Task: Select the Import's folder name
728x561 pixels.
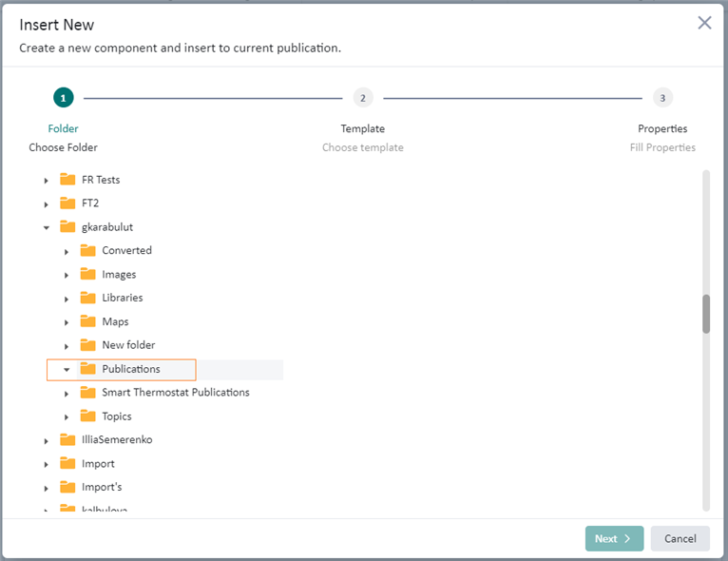Action: 102,487
